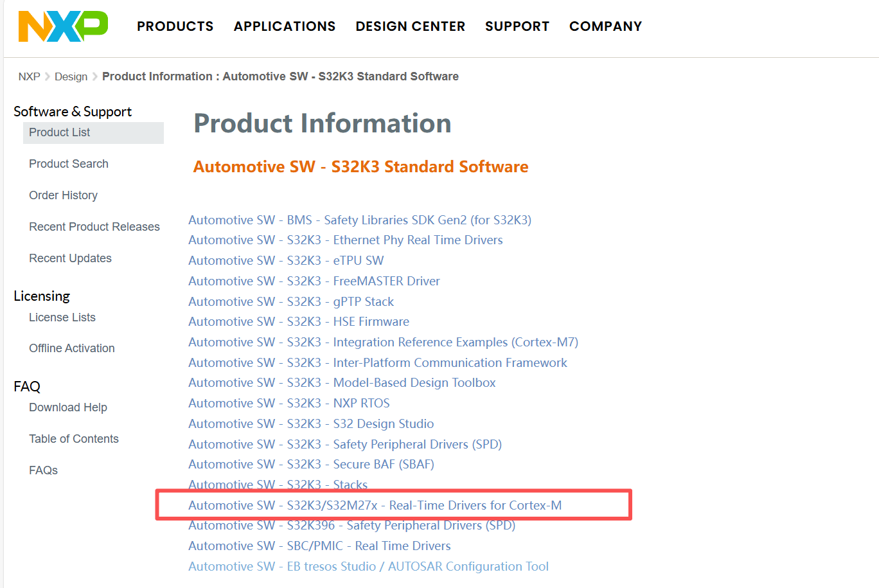Open S32K3 HSE Firmware link

click(x=299, y=321)
